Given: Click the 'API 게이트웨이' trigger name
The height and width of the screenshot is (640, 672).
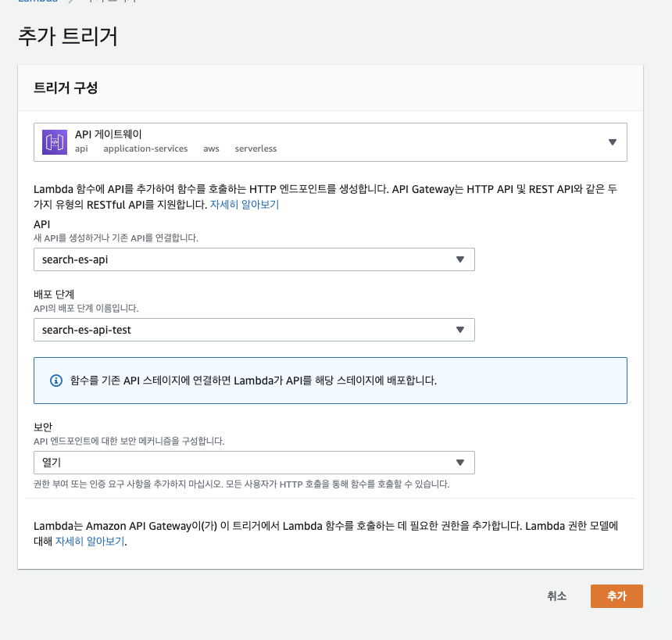Looking at the screenshot, I should pos(108,134).
